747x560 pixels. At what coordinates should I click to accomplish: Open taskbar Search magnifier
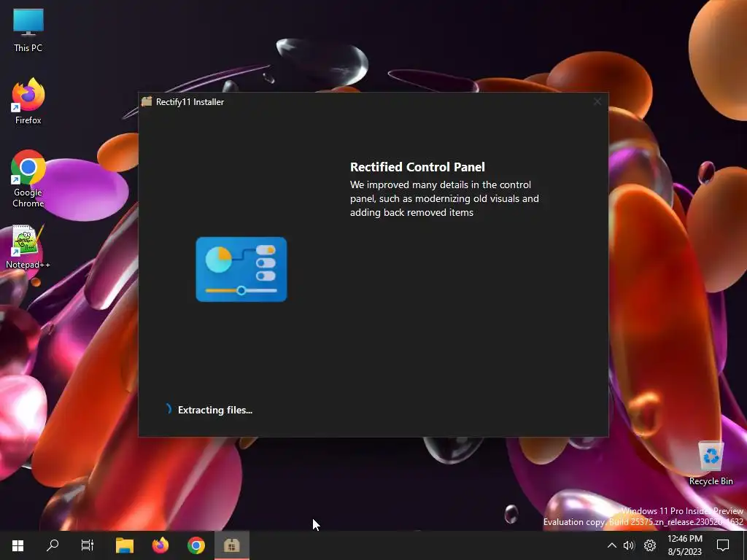(53, 545)
